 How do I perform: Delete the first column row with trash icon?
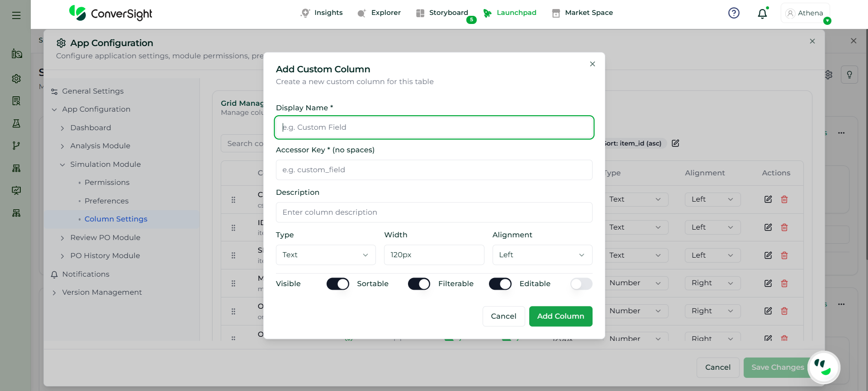784,199
